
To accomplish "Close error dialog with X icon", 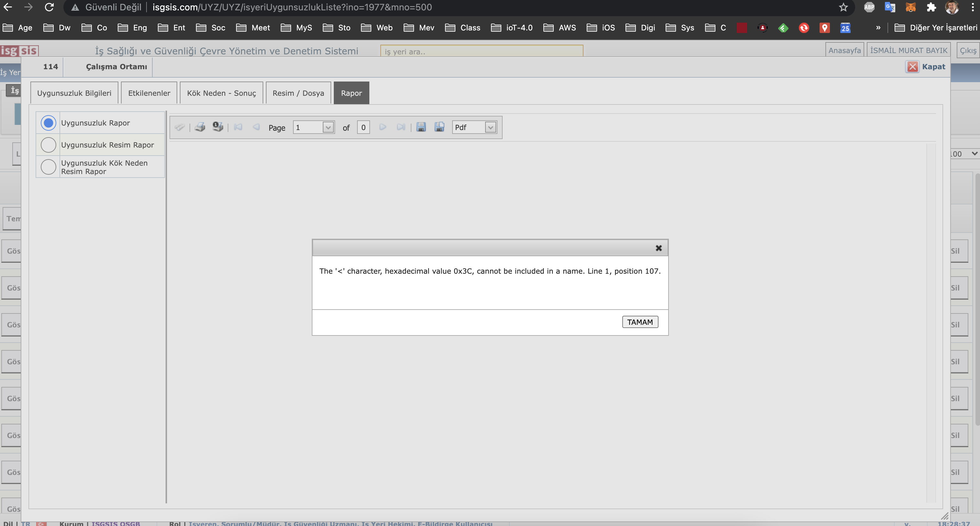I will pyautogui.click(x=659, y=248).
